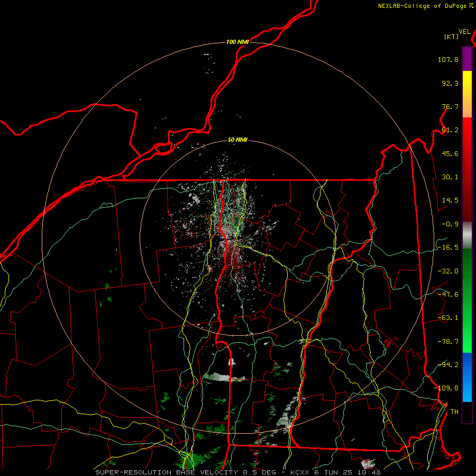
Task: Click the green segment of the color bar
Action: click(467, 300)
